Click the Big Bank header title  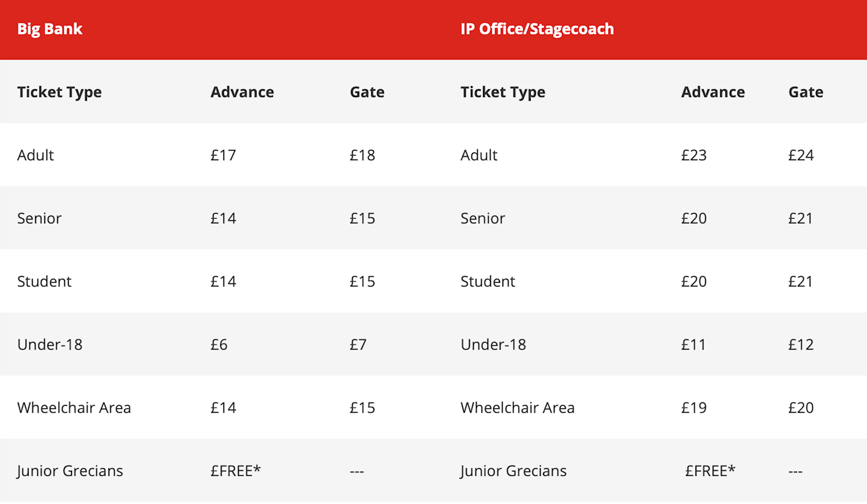(x=50, y=29)
